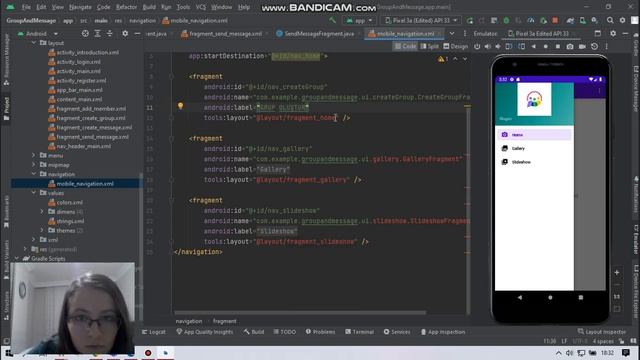
Task: Open colors.xml in project tree
Action: click(x=66, y=202)
